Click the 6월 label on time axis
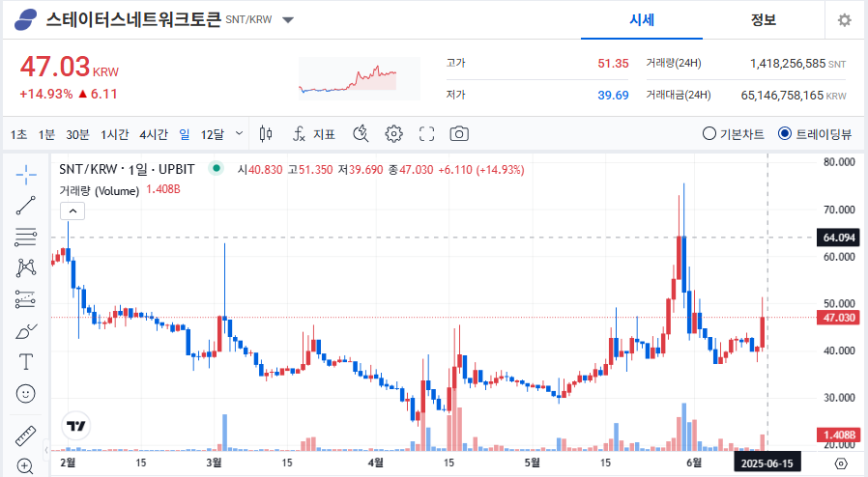The image size is (868, 477). (x=693, y=463)
